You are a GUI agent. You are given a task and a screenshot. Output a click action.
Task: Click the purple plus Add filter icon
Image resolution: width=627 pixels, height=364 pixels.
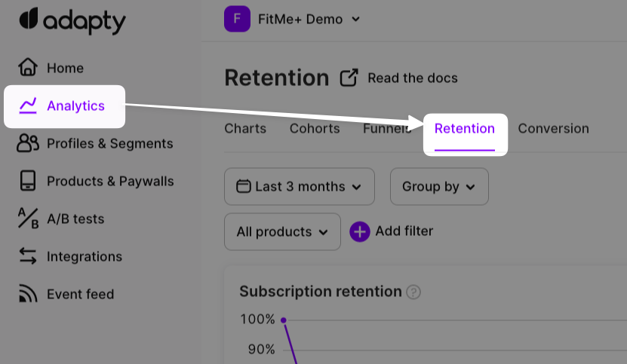tap(359, 231)
